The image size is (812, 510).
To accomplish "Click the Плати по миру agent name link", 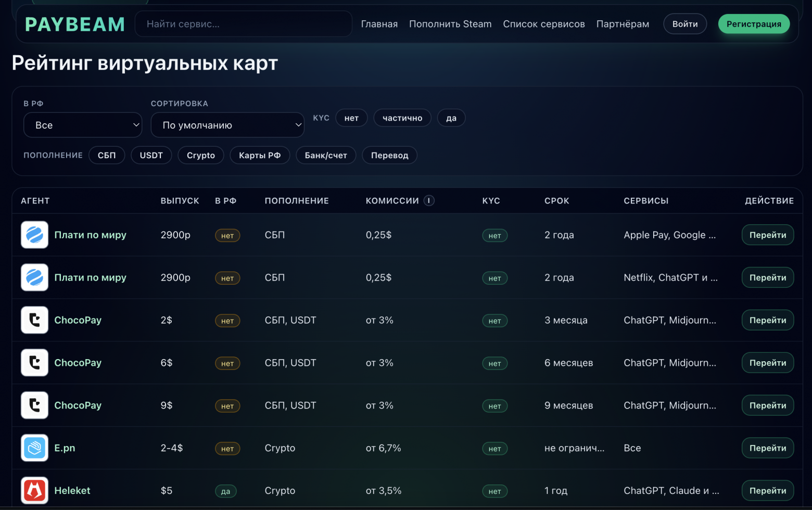I will 90,235.
